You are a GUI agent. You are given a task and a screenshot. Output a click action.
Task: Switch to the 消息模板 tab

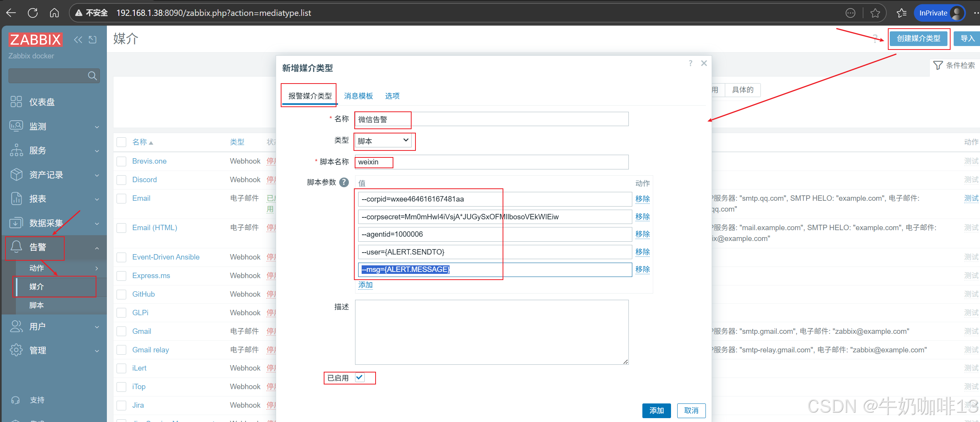point(358,96)
